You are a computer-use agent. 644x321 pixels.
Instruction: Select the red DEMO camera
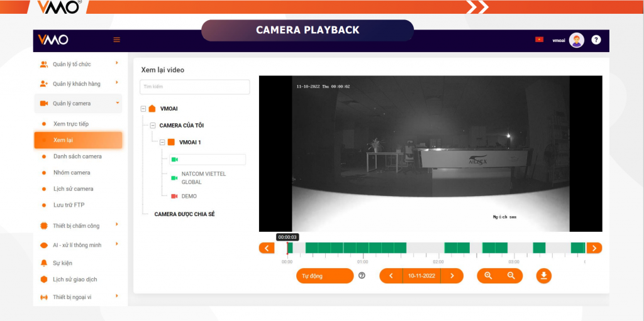(189, 197)
